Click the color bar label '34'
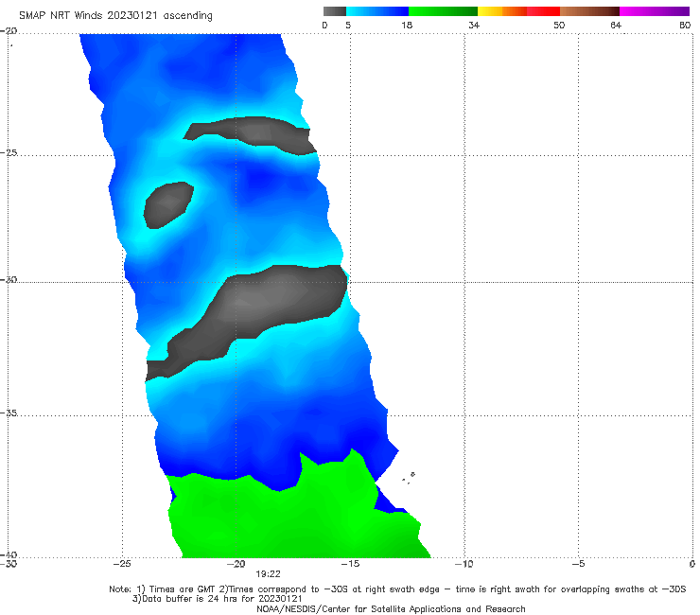 474,25
